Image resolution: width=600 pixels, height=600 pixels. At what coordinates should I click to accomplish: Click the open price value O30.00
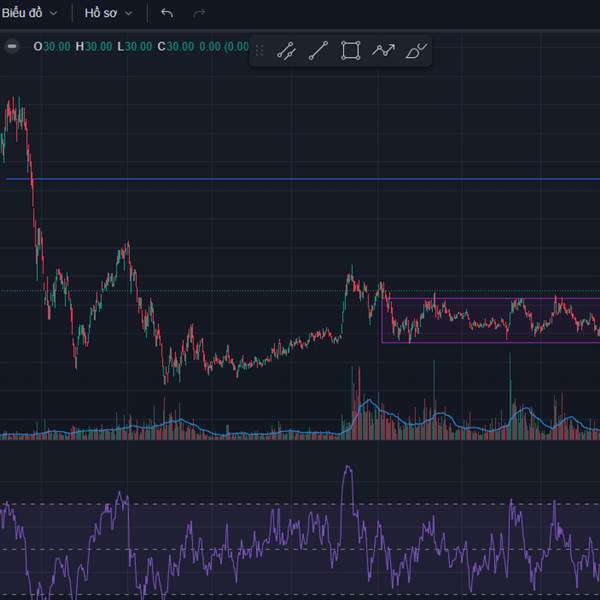[x=52, y=47]
